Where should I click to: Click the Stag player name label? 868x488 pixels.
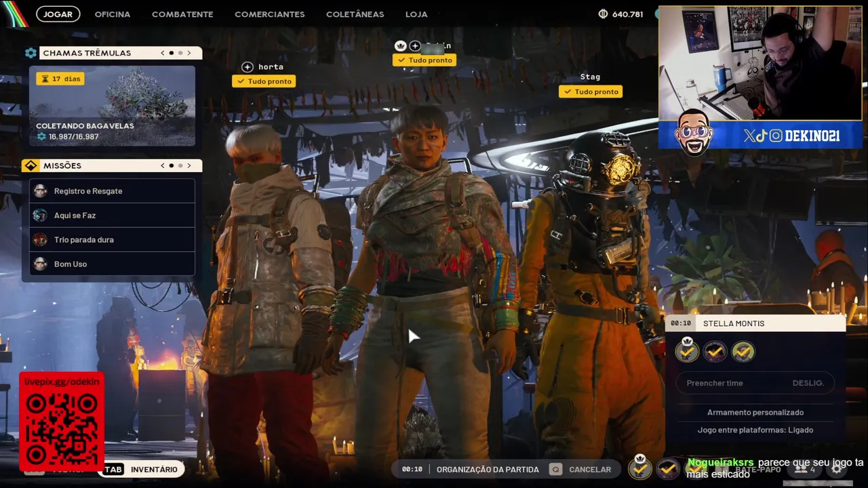click(x=590, y=77)
